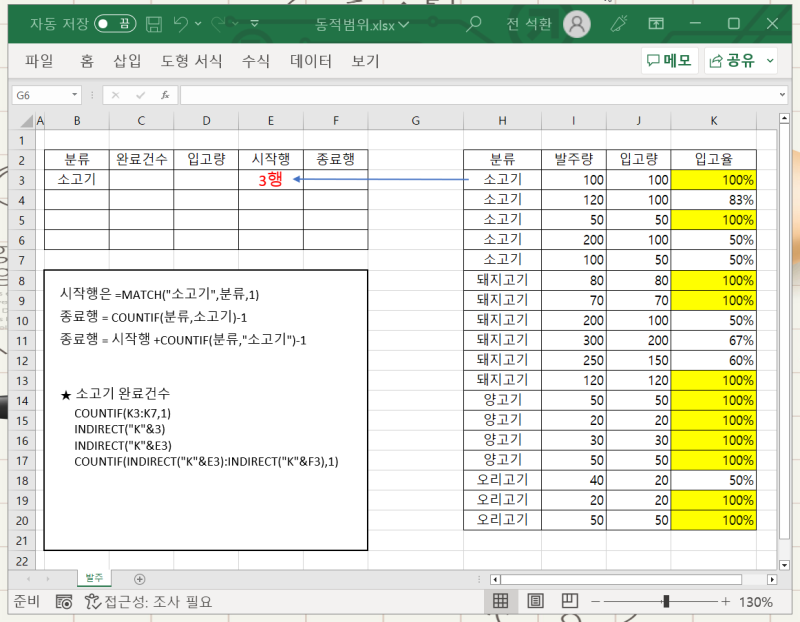
Task: Click the New Sheet plus icon
Action: pos(139,579)
